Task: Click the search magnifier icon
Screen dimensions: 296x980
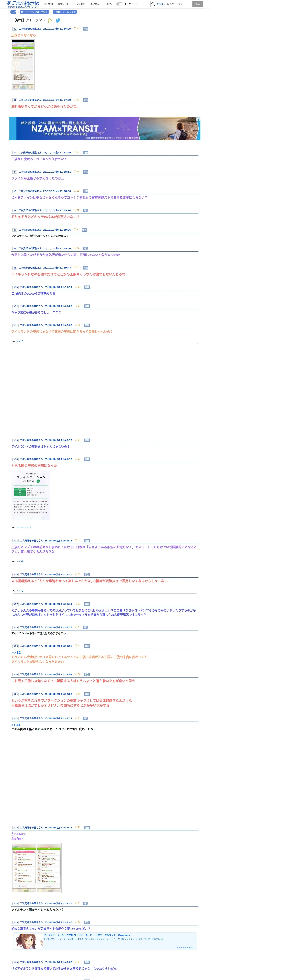Action: point(153,4)
